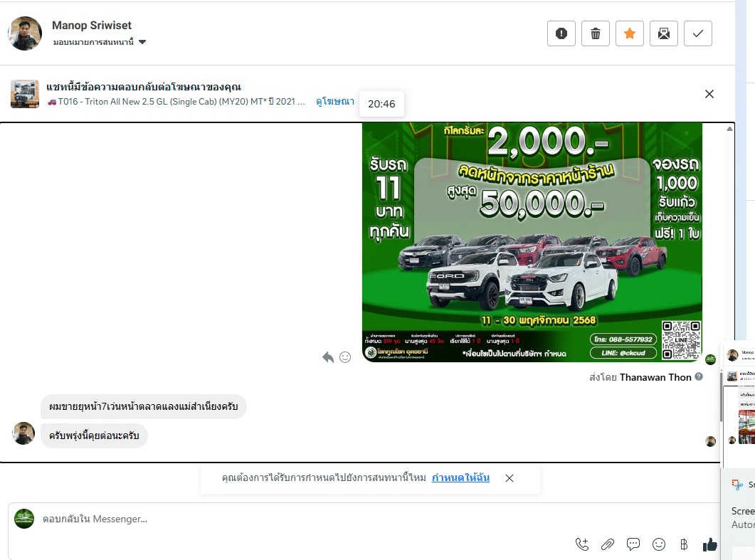Open payment request baht icon

point(684,544)
